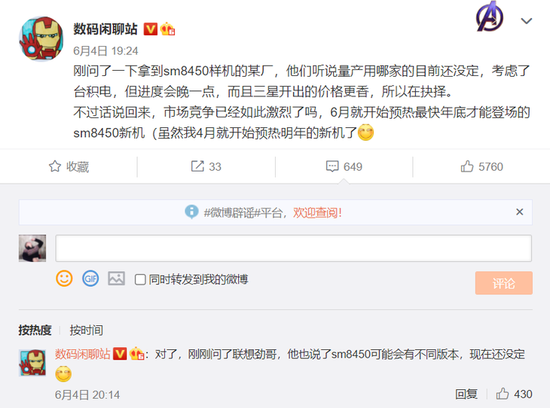Sort comments by 按热度 tab
Screen dimensions: 550x408
35,330
